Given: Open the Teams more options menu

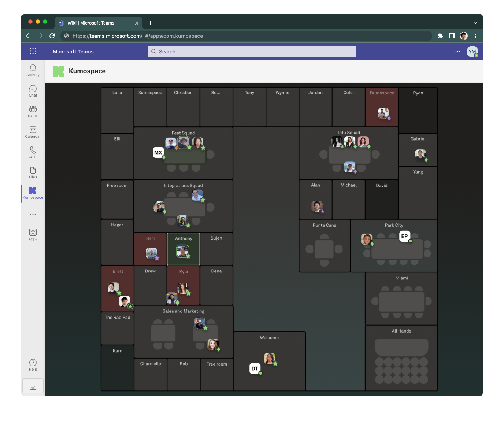Looking at the screenshot, I should pyautogui.click(x=458, y=51).
